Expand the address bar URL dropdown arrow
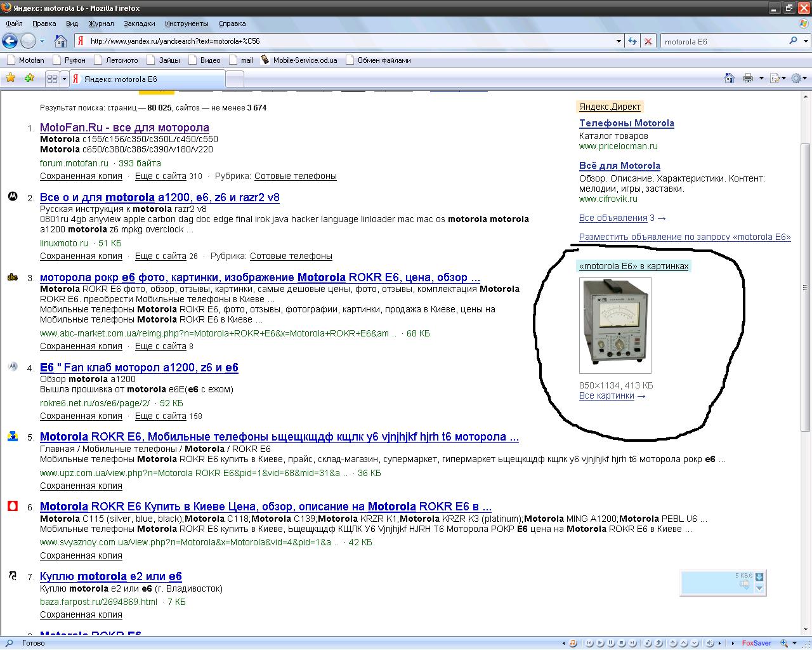Image resolution: width=812 pixels, height=650 pixels. tap(619, 41)
